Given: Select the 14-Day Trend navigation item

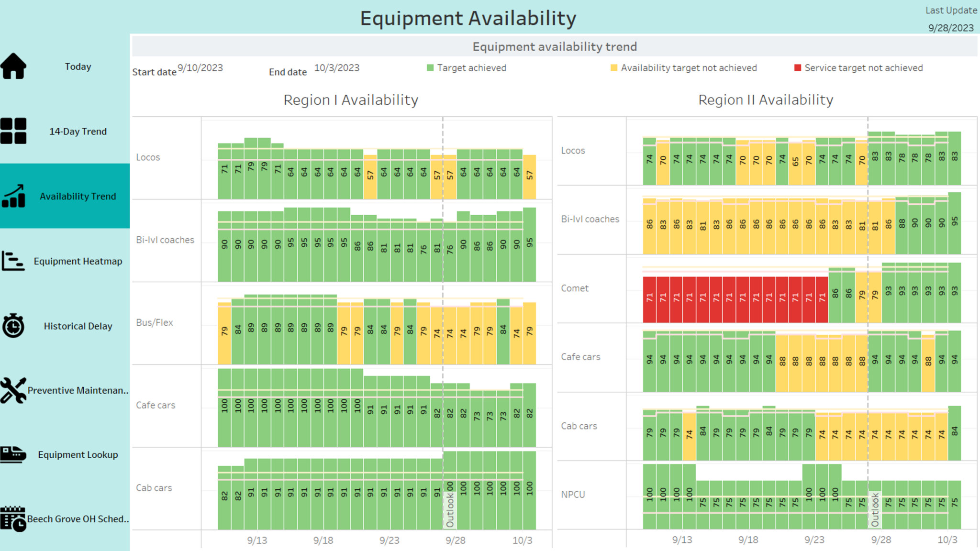Looking at the screenshot, I should tap(78, 131).
